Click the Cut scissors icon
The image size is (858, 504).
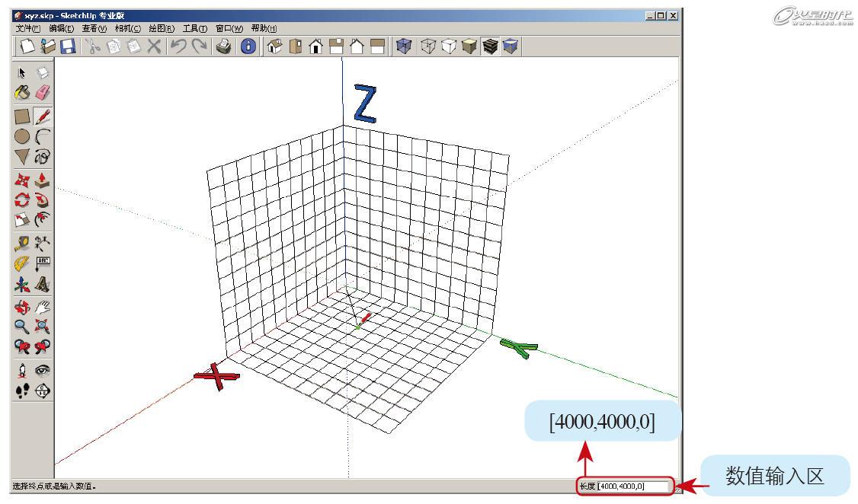coord(93,46)
